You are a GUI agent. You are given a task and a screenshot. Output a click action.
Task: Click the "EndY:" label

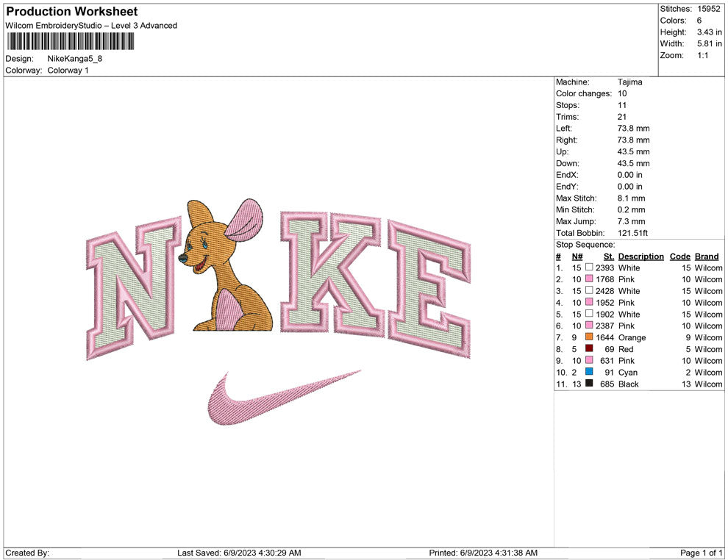[567, 187]
